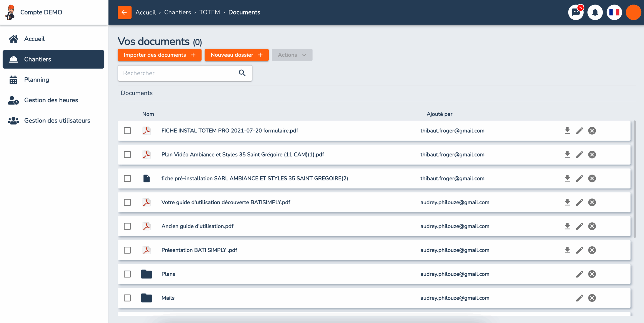Image resolution: width=644 pixels, height=323 pixels.
Task: Remove the Mails folder
Action: [592, 298]
